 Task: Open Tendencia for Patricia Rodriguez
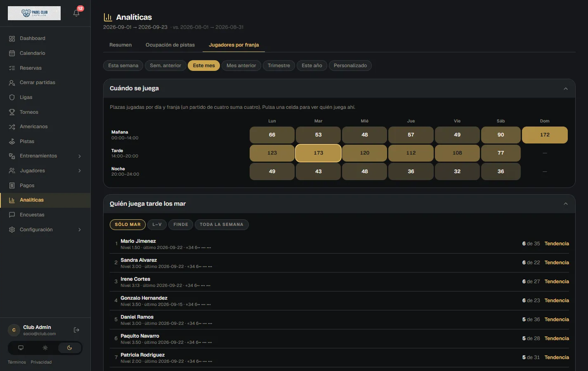[x=557, y=357]
